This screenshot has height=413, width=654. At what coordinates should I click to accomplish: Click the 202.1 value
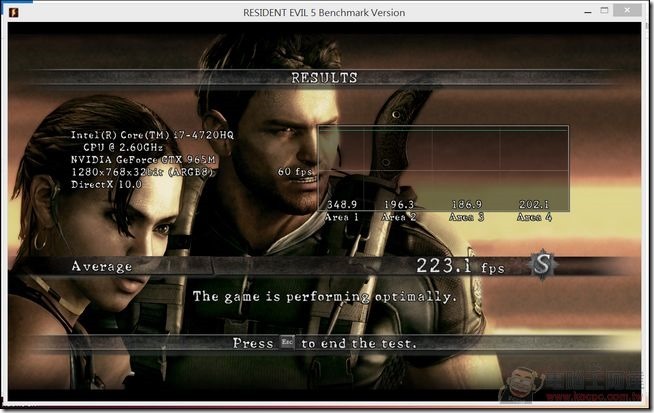point(534,204)
